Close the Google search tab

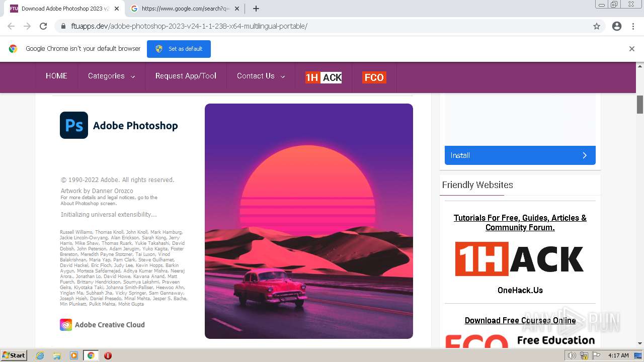tap(237, 9)
